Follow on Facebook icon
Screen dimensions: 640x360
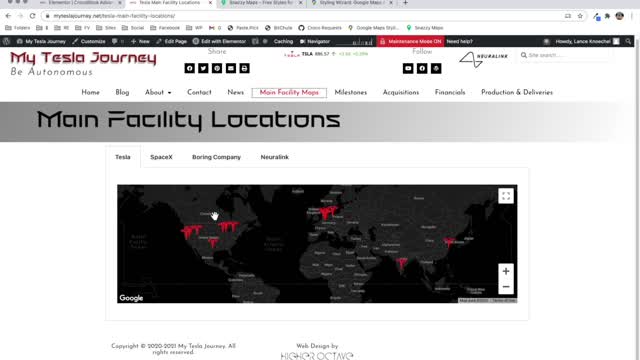tap(422, 68)
